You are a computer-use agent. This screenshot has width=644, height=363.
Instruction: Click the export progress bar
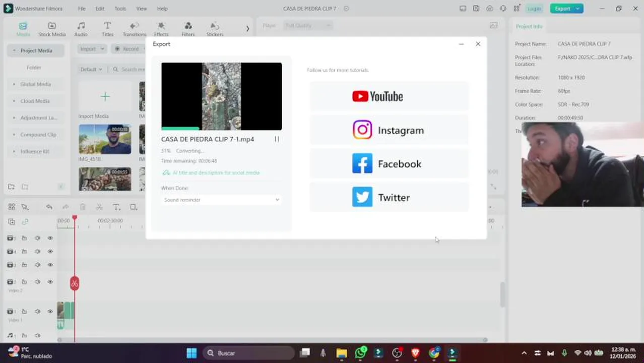pyautogui.click(x=221, y=129)
